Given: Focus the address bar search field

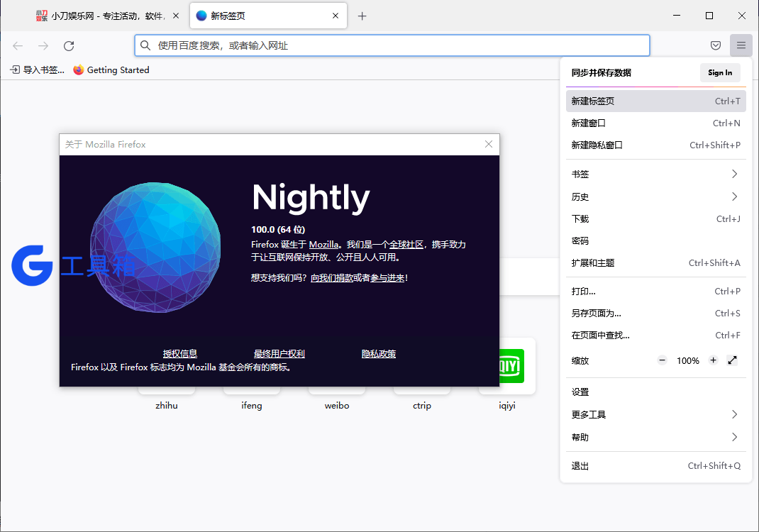Looking at the screenshot, I should 392,45.
